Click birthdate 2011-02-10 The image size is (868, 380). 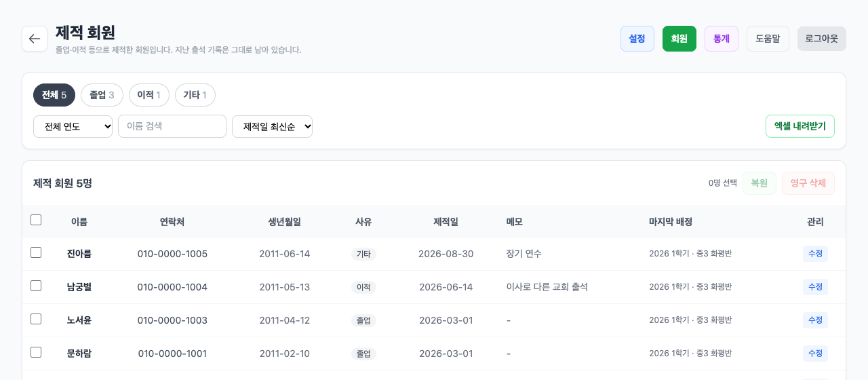click(x=285, y=354)
